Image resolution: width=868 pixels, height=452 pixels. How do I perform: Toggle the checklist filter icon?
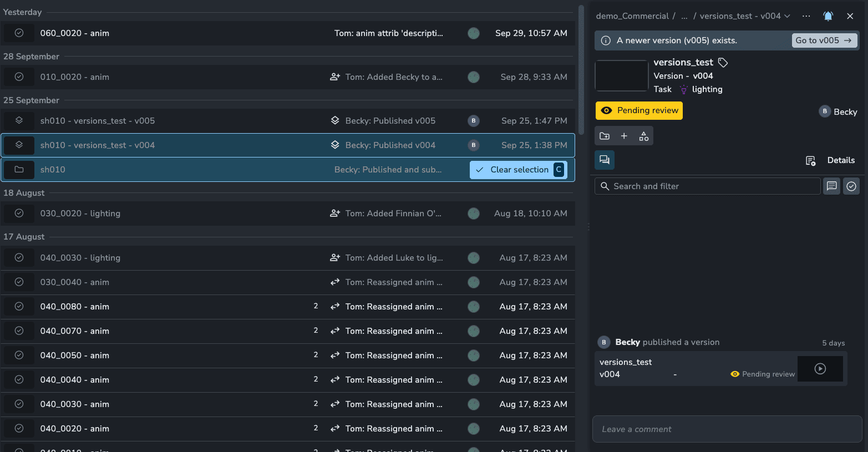click(851, 186)
